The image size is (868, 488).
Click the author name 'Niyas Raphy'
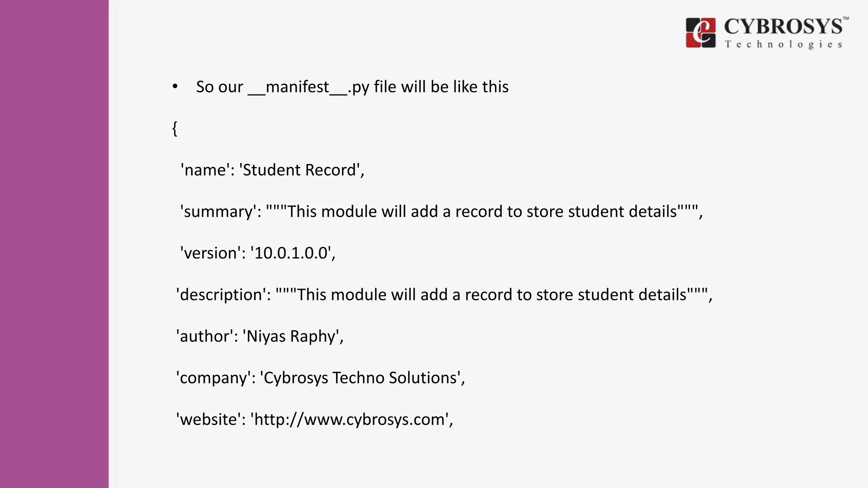coord(291,336)
